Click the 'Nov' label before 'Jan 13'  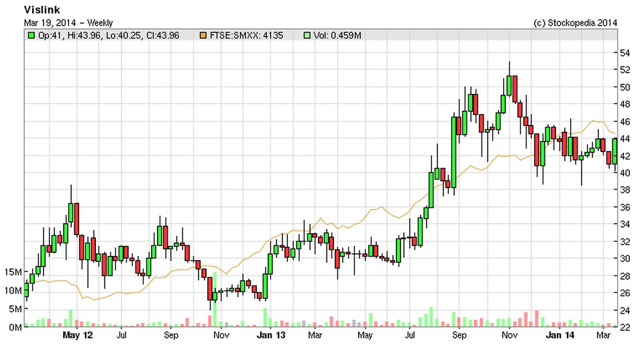(221, 336)
